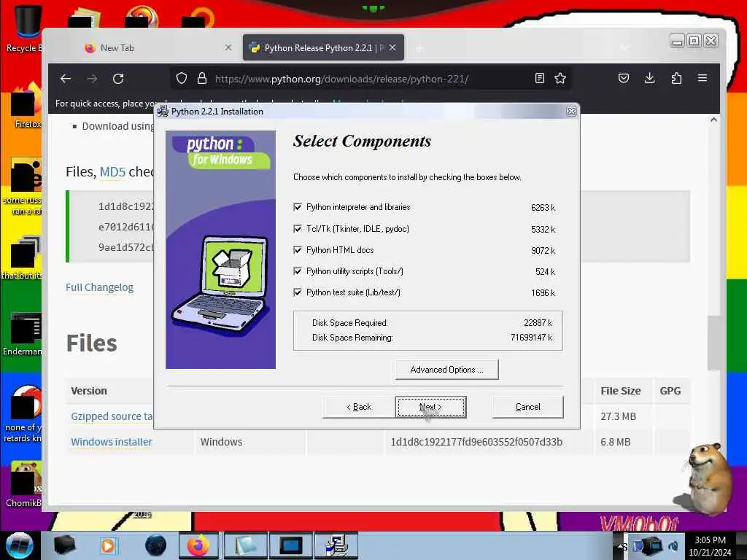747x560 pixels.
Task: Open the MD5 link on page
Action: coord(112,171)
